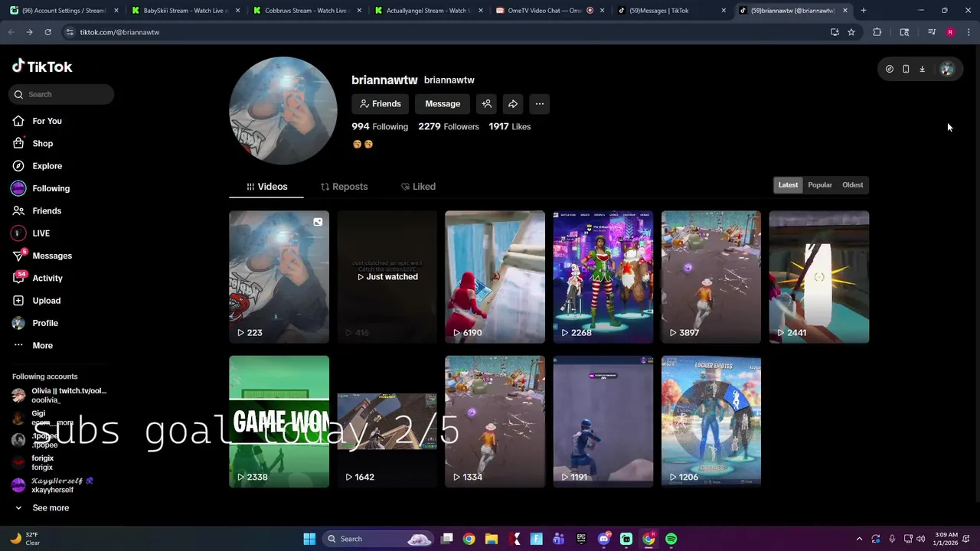980x551 pixels.
Task: Reload the page
Action: tap(47, 32)
